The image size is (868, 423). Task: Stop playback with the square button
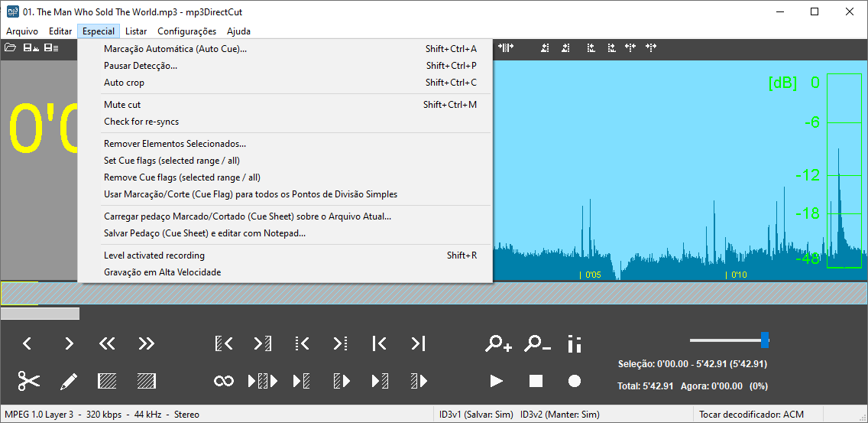coord(536,381)
